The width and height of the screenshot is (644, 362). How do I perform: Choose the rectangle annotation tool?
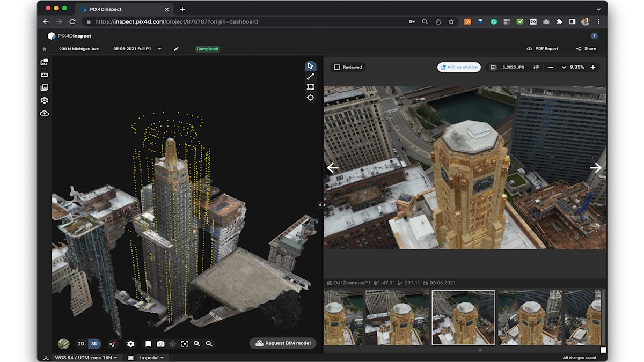pyautogui.click(x=310, y=87)
